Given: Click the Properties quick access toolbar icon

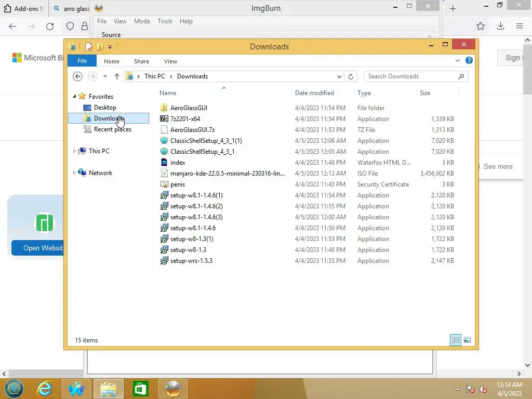Looking at the screenshot, I should [88, 46].
